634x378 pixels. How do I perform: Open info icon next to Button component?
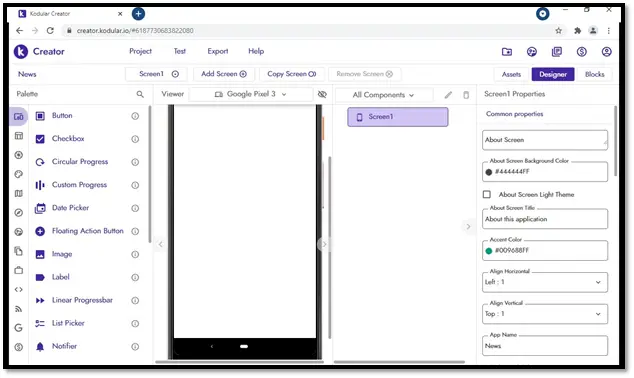(135, 116)
